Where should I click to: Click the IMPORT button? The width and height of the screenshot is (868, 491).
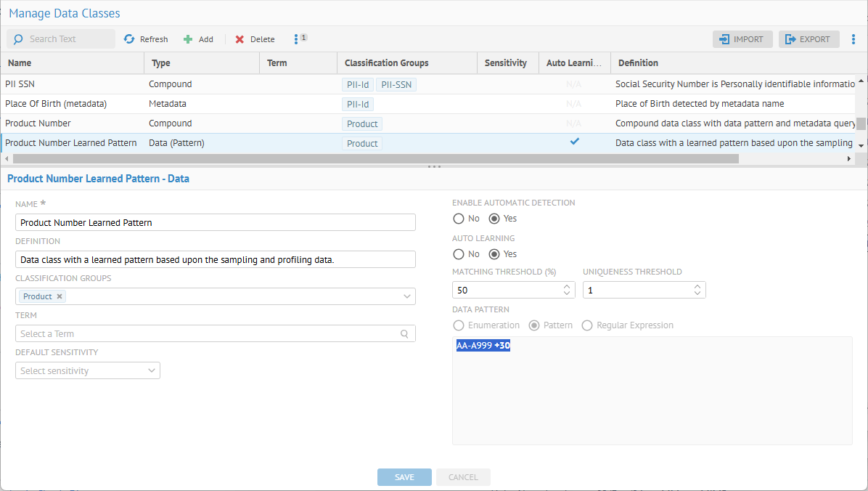pyautogui.click(x=742, y=39)
